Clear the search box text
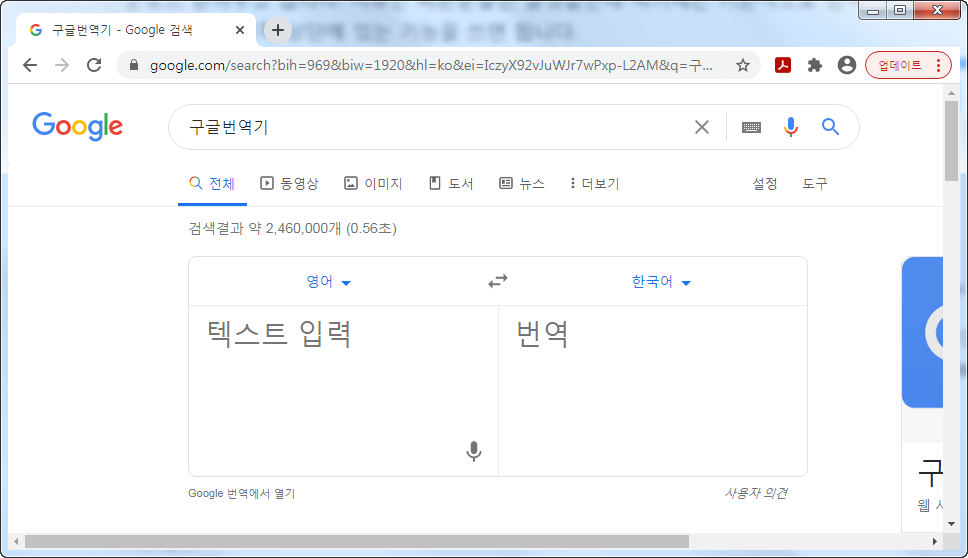This screenshot has height=558, width=968. tap(702, 127)
